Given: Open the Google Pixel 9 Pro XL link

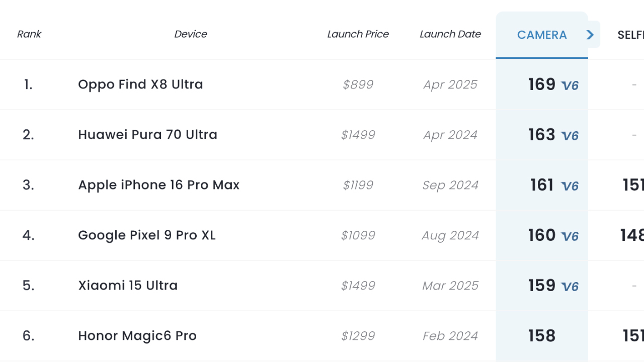Looking at the screenshot, I should coord(146,235).
